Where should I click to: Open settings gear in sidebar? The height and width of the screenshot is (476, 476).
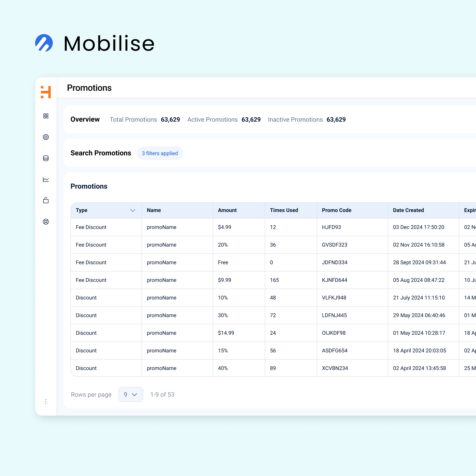tap(46, 137)
